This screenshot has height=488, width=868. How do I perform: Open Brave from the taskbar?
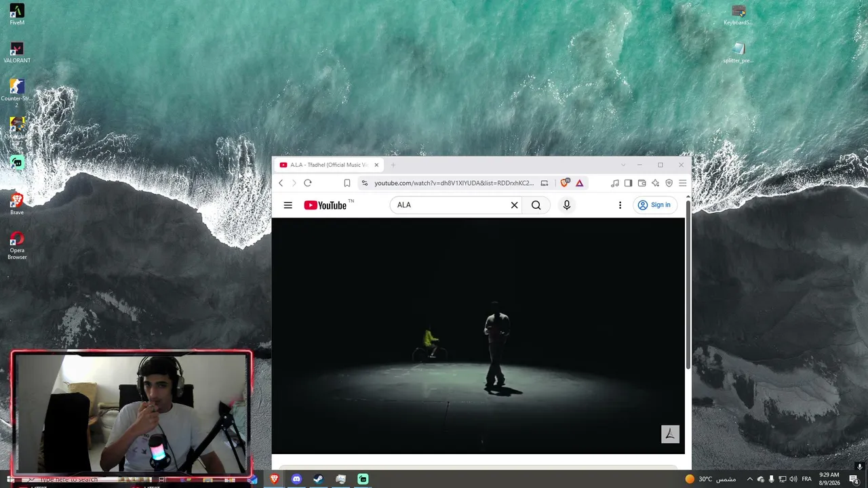(x=275, y=479)
